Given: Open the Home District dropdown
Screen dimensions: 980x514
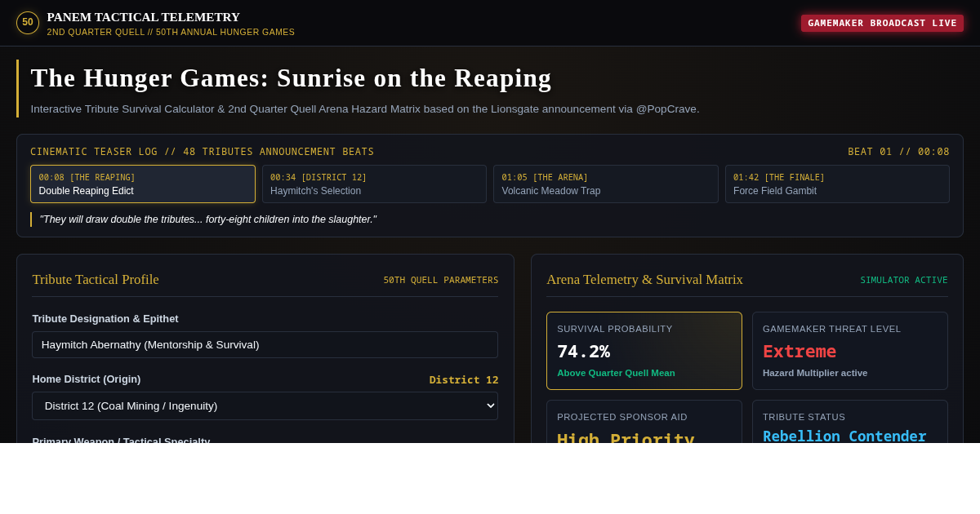Looking at the screenshot, I should 265,405.
